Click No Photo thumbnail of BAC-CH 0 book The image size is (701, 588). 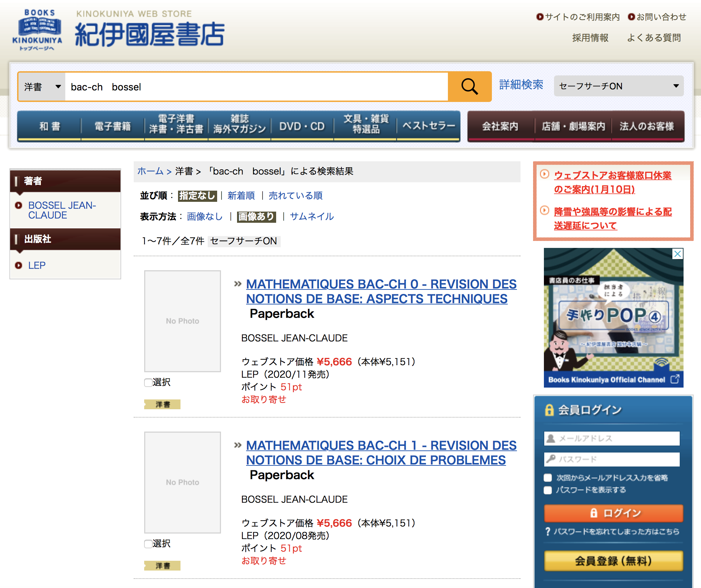183,321
